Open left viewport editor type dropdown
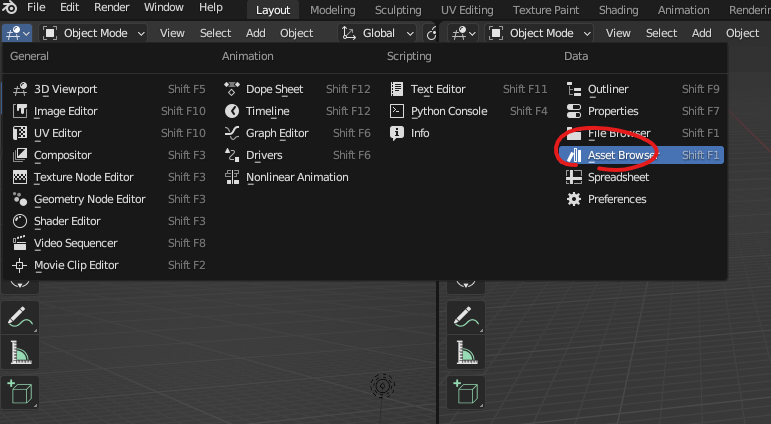This screenshot has height=424, width=771. [17, 33]
